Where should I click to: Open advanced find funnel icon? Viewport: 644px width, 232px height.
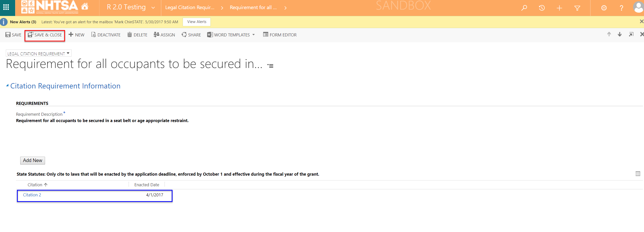tap(577, 8)
